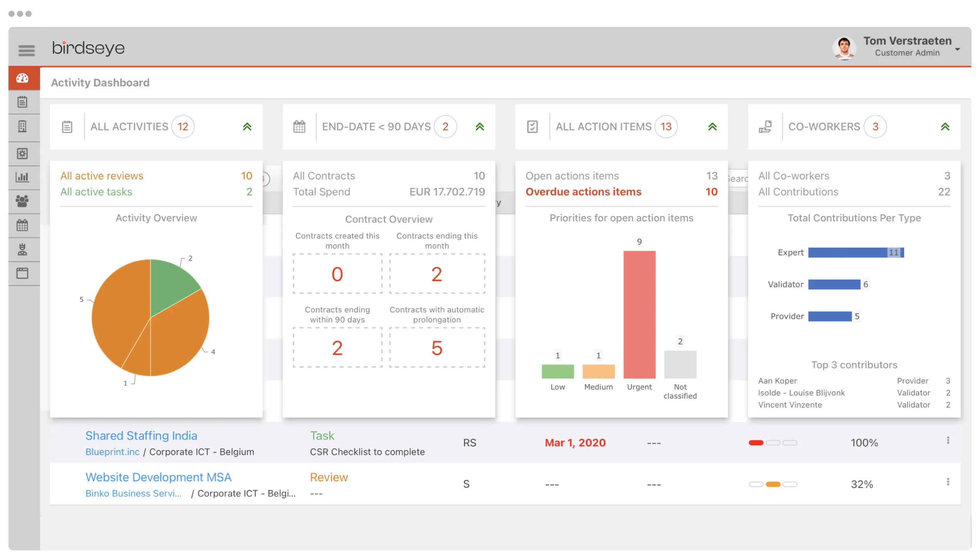Open the hamburger menu next to birdseye logo
980x559 pixels.
(x=26, y=50)
